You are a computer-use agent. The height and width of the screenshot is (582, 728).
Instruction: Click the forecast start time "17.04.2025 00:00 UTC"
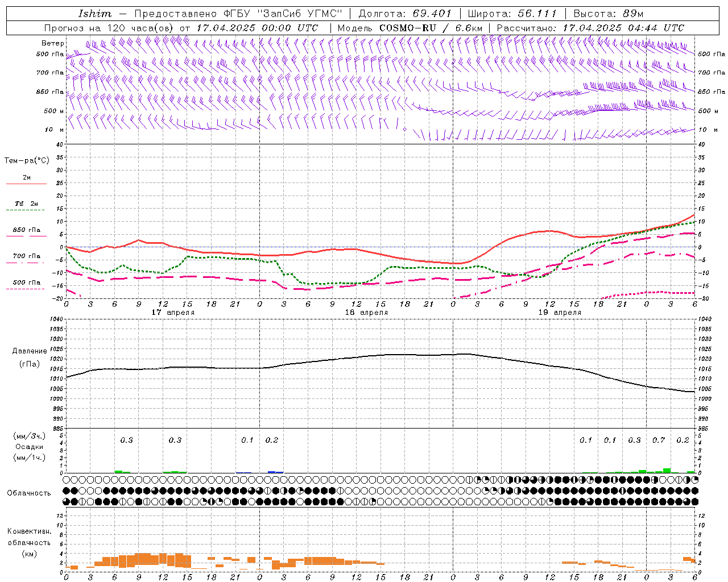click(x=257, y=28)
